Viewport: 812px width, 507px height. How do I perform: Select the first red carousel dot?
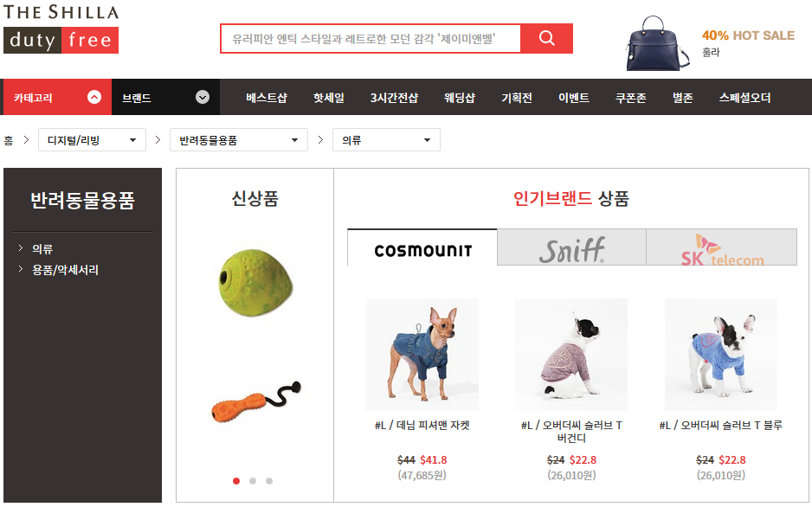(x=236, y=481)
